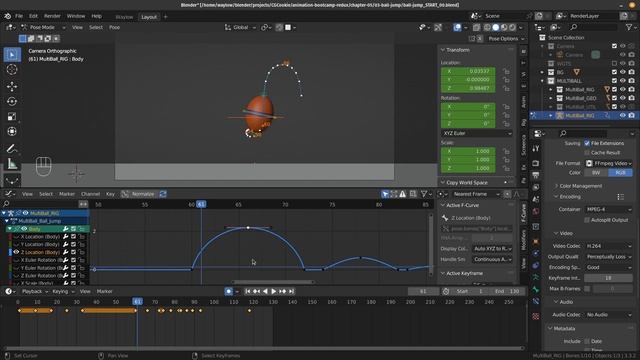Select the Select Box tool
This screenshot has height=360, width=640.
(x=12, y=55)
